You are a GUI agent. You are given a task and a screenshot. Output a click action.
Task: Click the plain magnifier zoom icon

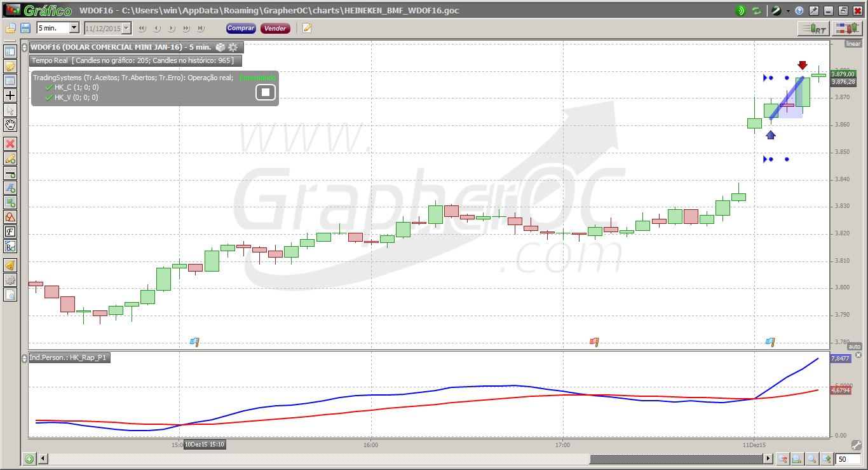pos(812,459)
